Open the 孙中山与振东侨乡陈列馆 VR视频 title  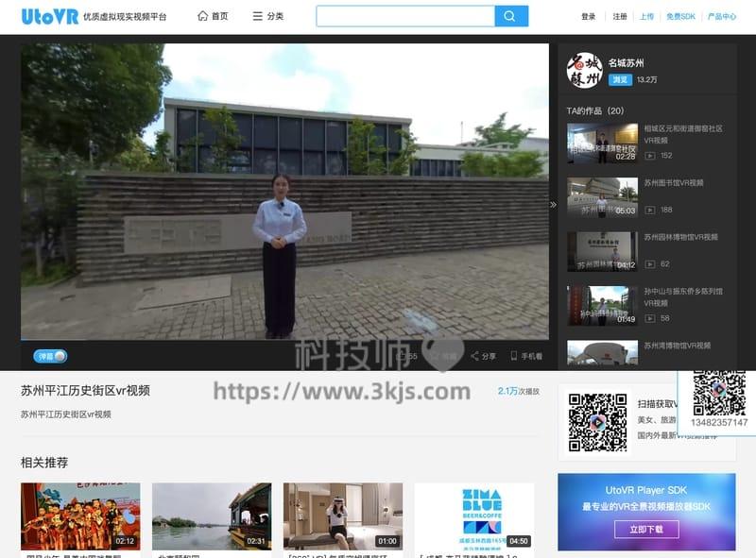click(683, 296)
